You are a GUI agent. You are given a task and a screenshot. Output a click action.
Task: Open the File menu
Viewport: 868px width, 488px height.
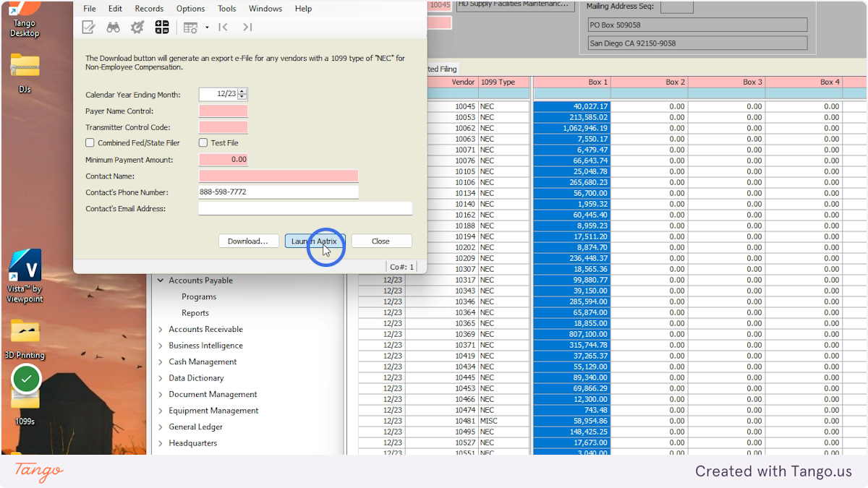(x=90, y=9)
